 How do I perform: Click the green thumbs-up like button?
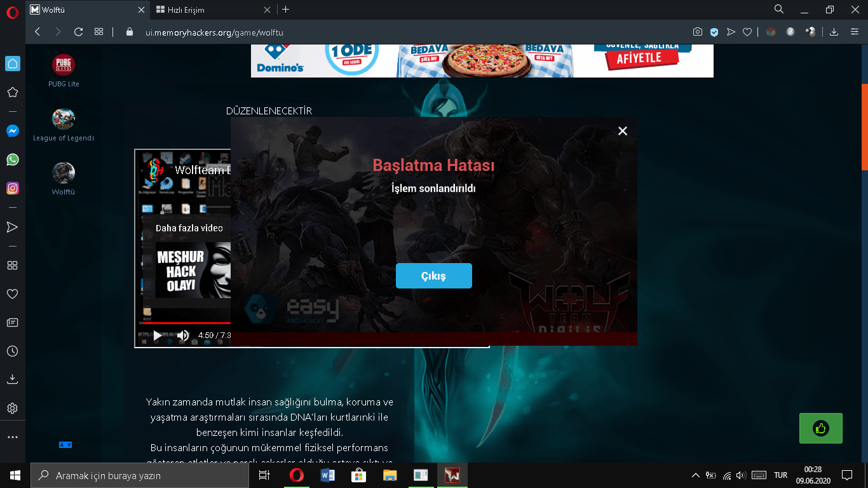821,428
